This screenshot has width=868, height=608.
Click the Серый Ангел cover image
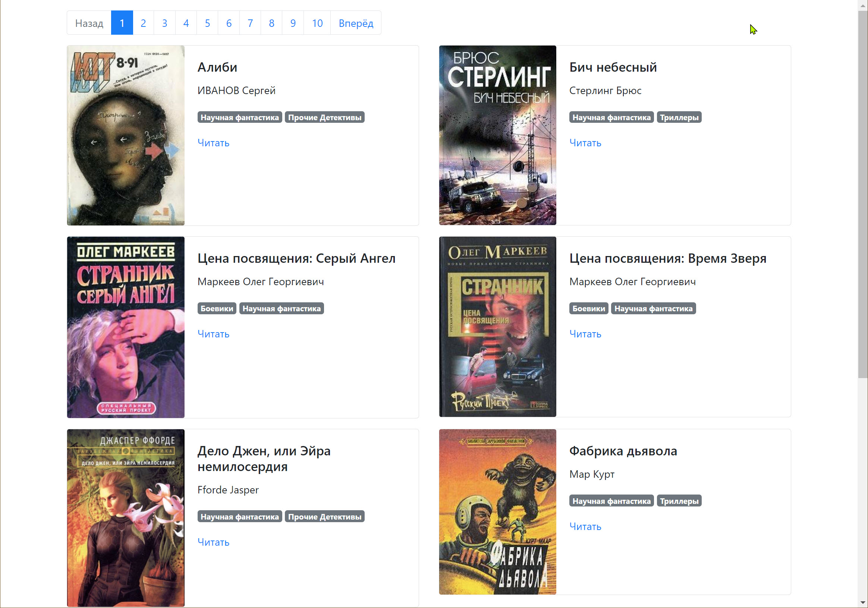click(126, 327)
